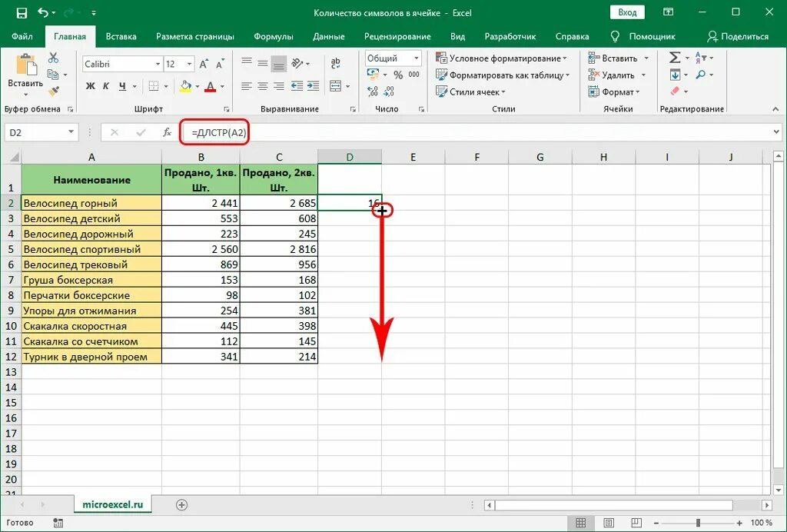Switch to the Данные tab
Viewport: 787px width, 532px height.
[x=329, y=36]
